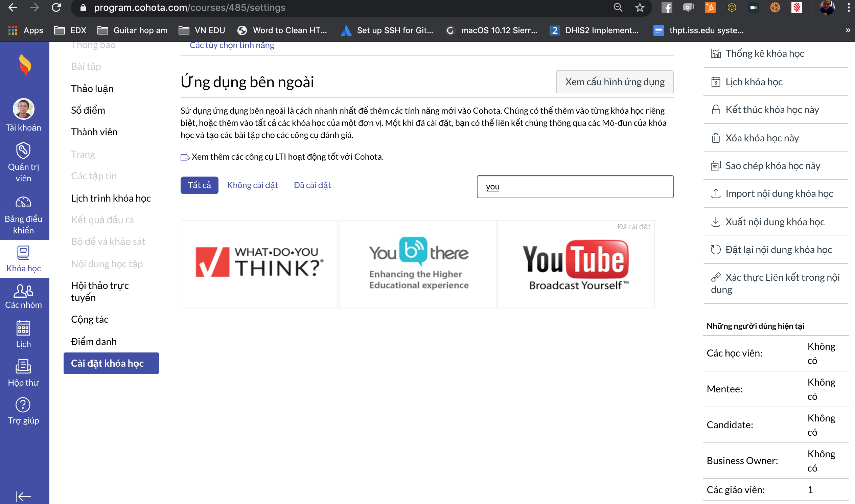Click Kết thúc khóa học này
The image size is (855, 504).
click(x=765, y=110)
